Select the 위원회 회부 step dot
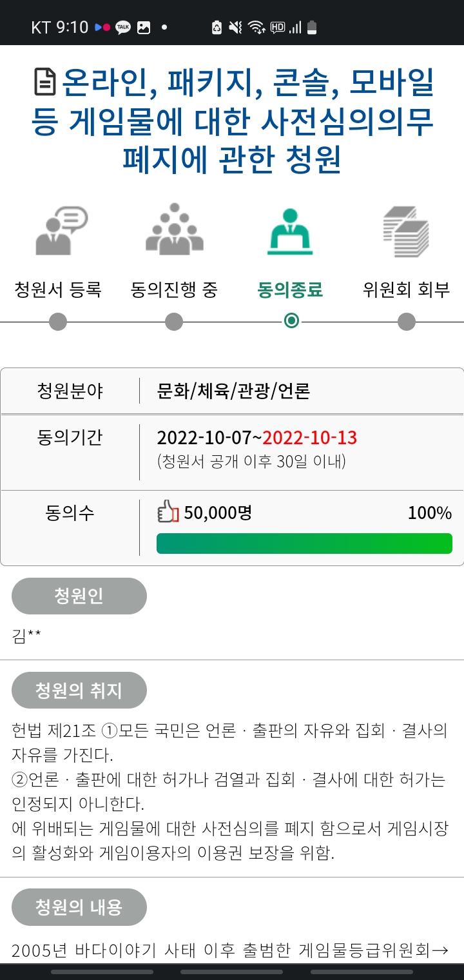Image resolution: width=464 pixels, height=980 pixels. tap(407, 321)
